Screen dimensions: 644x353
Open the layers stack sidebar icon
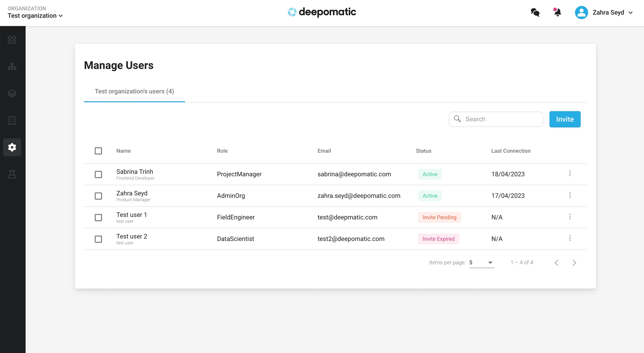click(x=12, y=93)
